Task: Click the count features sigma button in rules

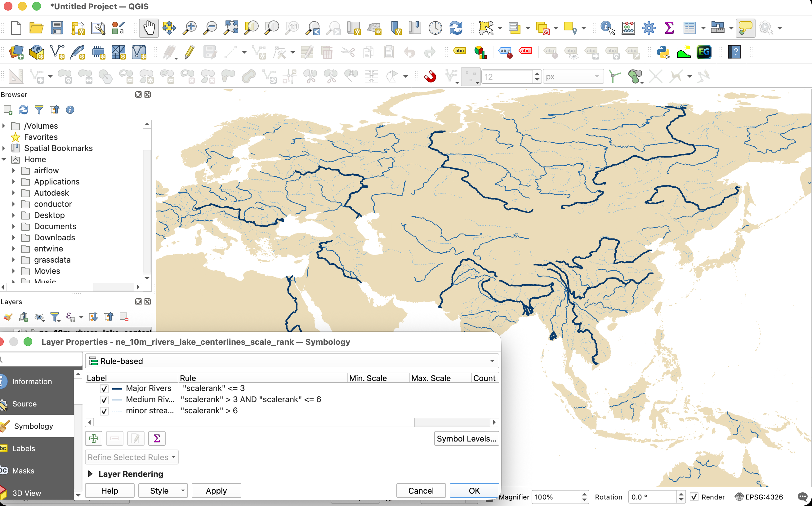Action: click(x=157, y=438)
